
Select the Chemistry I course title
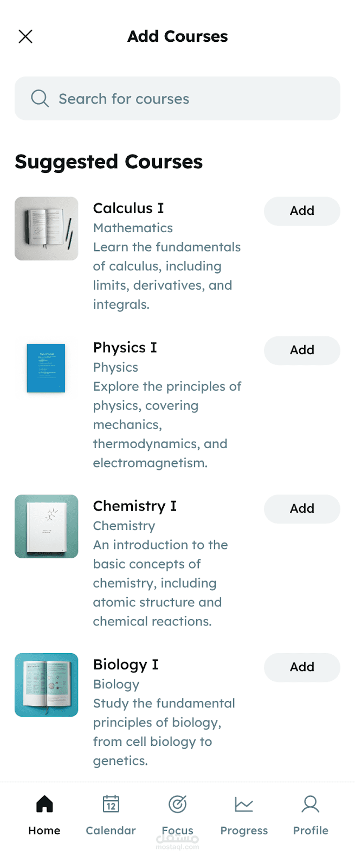(135, 506)
